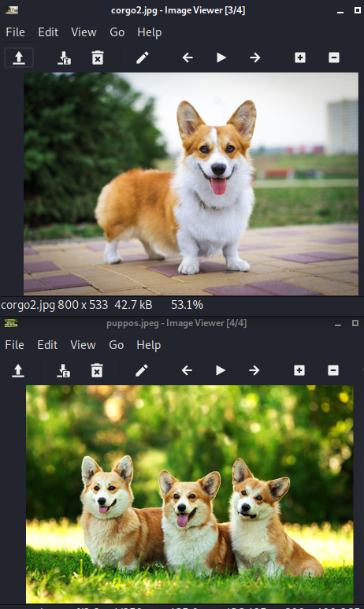Viewport: 364px width, 609px height.
Task: Zoom out on the puppos.jpeg image
Action: [333, 370]
